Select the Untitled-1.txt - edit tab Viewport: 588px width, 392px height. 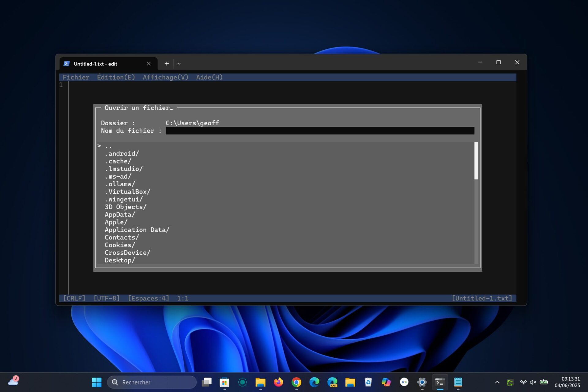pyautogui.click(x=108, y=64)
